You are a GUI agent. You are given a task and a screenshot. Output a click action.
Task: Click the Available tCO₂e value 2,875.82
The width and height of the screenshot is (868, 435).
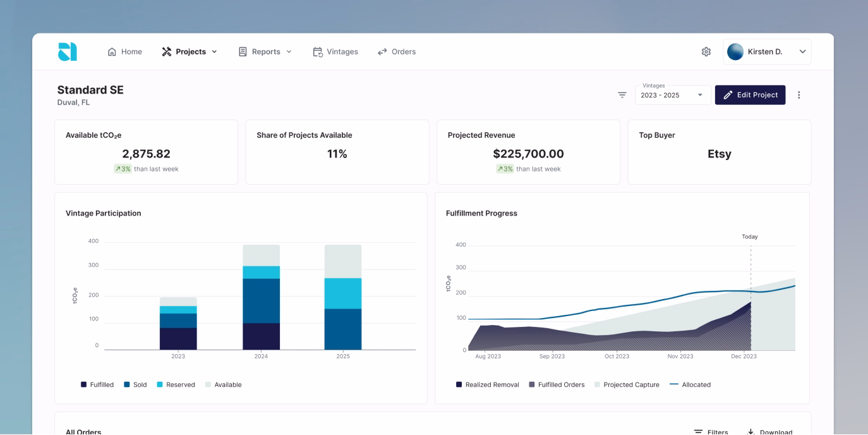pos(146,154)
